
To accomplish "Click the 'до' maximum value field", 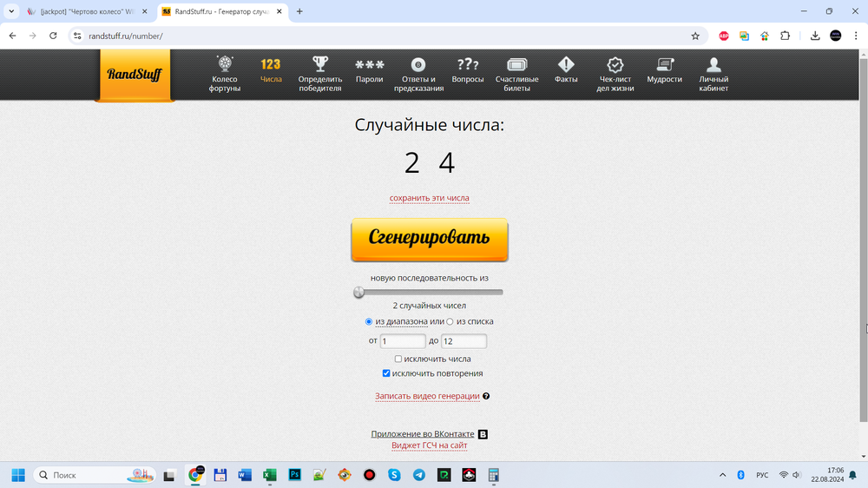I will [464, 341].
